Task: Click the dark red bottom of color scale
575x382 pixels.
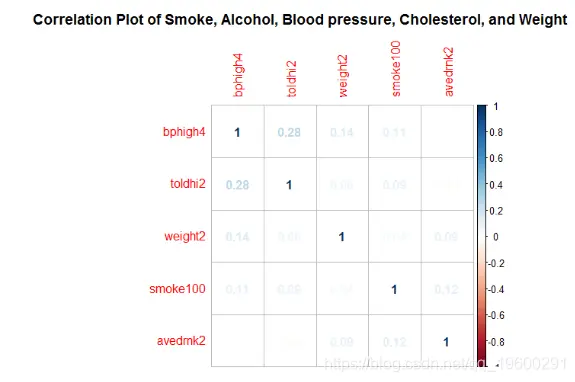Action: pyautogui.click(x=481, y=357)
